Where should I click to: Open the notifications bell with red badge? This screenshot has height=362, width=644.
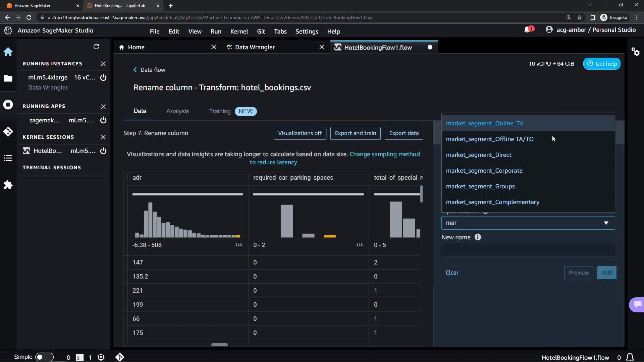527,30
